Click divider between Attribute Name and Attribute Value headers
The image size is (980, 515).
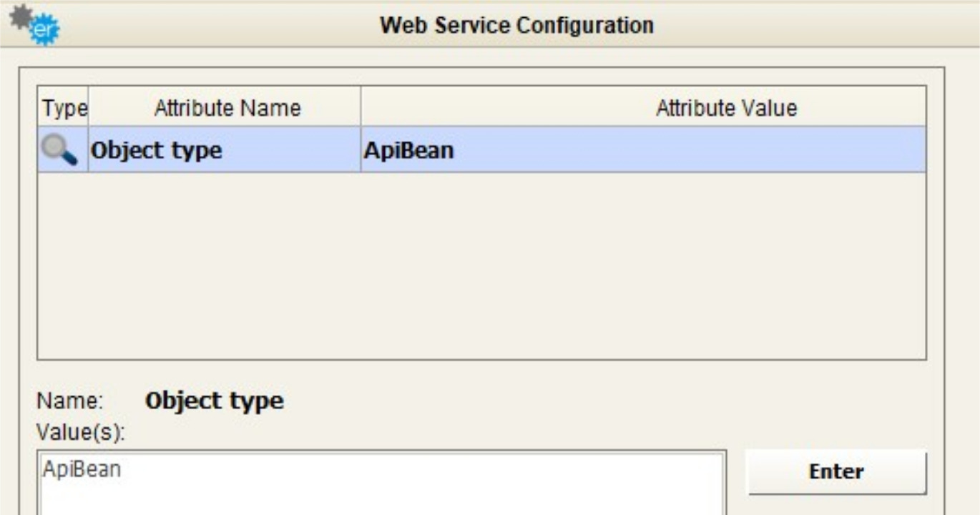(x=361, y=109)
